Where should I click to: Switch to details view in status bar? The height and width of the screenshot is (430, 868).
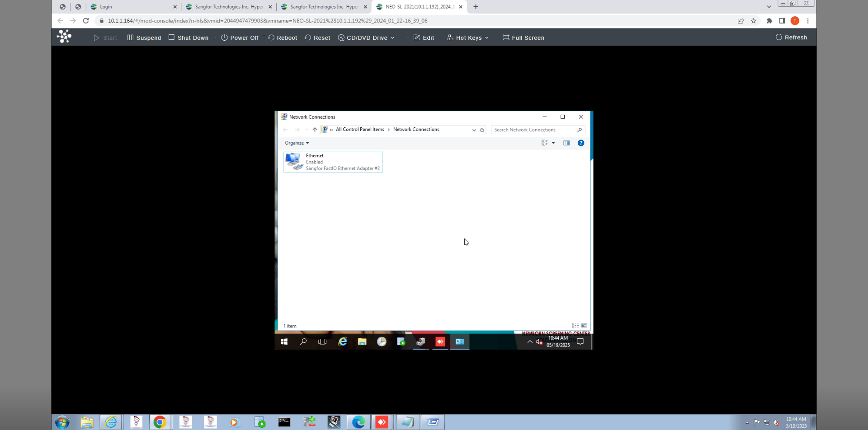pyautogui.click(x=576, y=326)
